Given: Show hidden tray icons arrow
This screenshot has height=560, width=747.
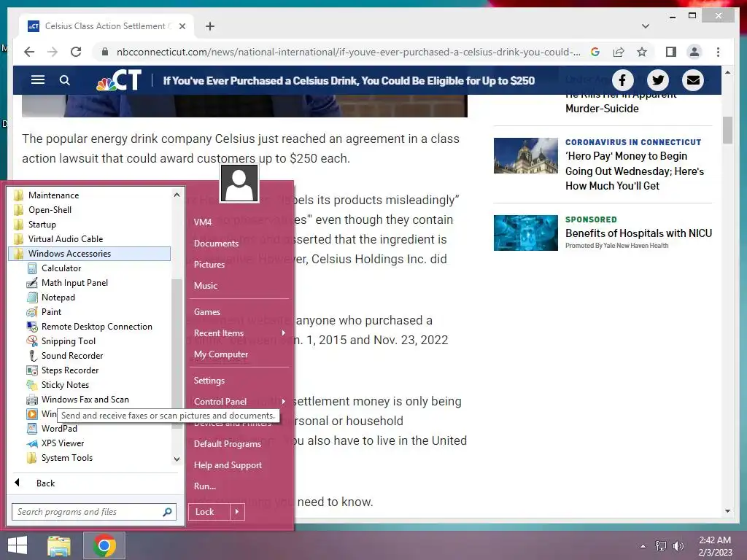Looking at the screenshot, I should [x=643, y=546].
